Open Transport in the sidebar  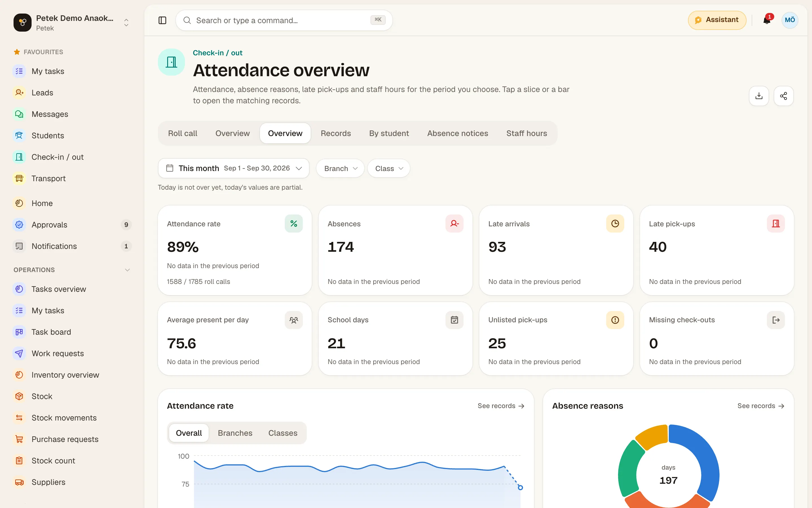click(x=72, y=178)
